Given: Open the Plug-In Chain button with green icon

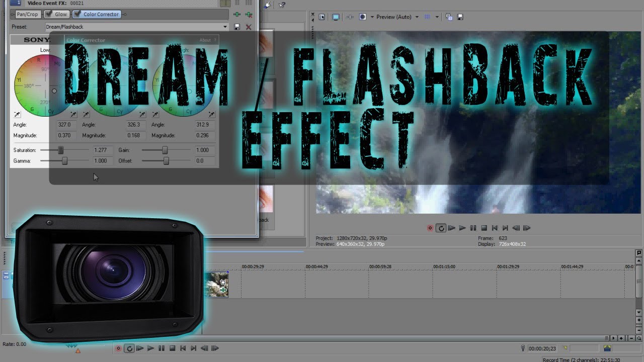Looking at the screenshot, I should pos(237,15).
